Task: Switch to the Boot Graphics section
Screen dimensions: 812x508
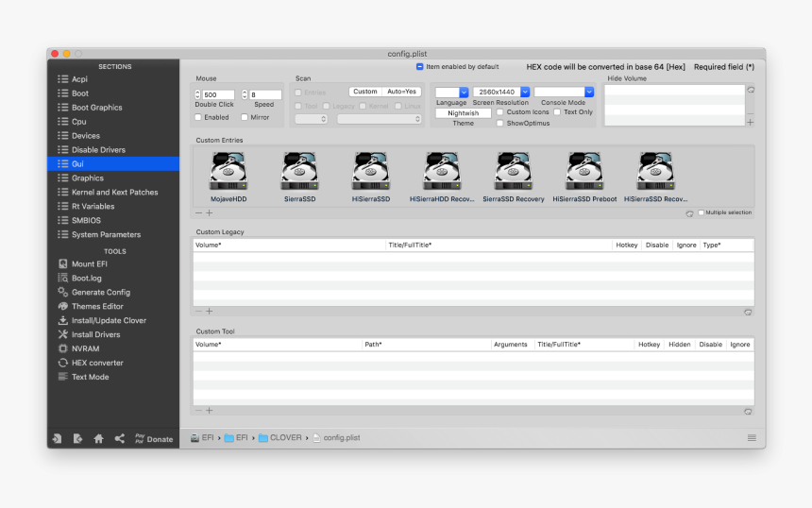Action: 96,108
